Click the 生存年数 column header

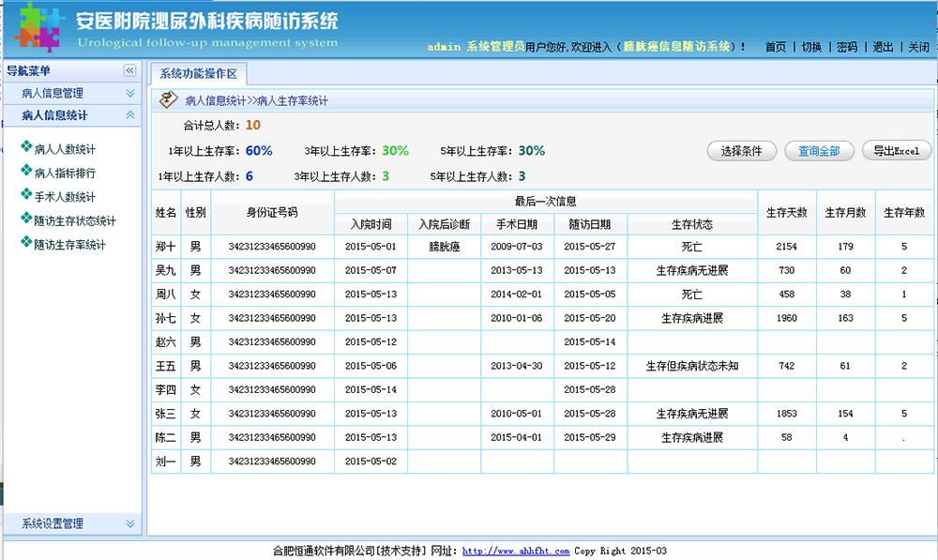coord(904,212)
